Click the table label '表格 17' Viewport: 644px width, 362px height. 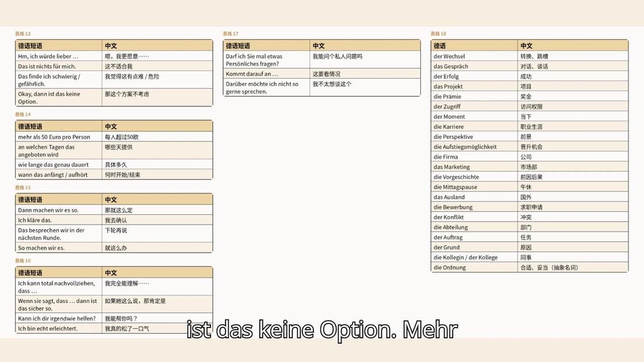(231, 34)
